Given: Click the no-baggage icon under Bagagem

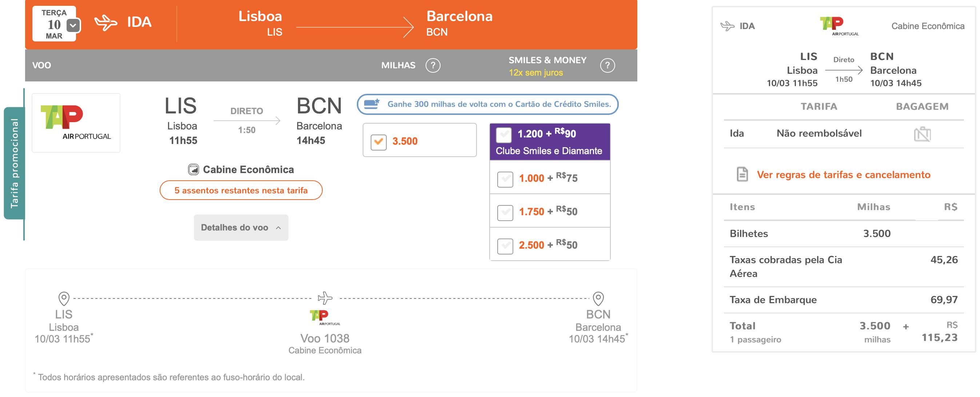Looking at the screenshot, I should point(922,134).
